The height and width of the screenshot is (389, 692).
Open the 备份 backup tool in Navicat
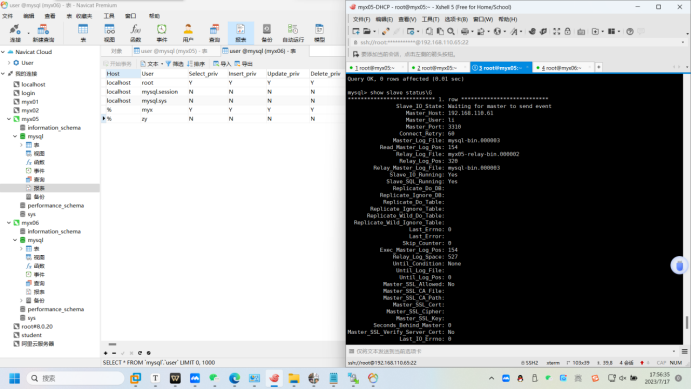tap(267, 33)
